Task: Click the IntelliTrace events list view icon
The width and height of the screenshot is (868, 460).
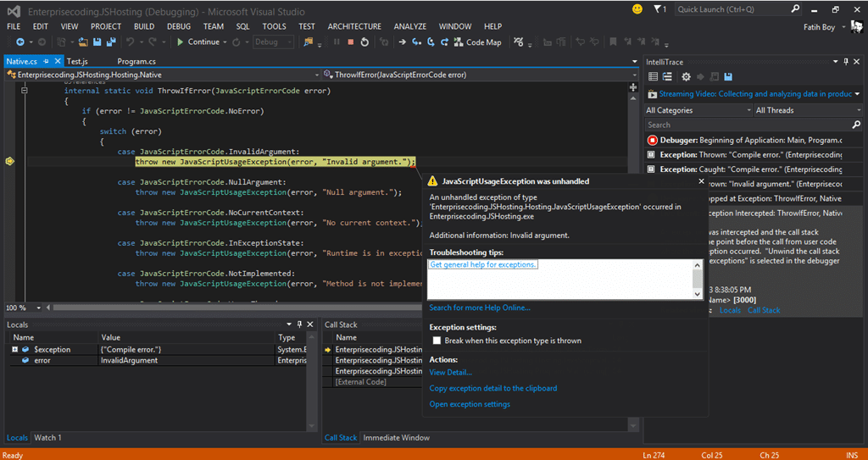Action: click(x=654, y=77)
